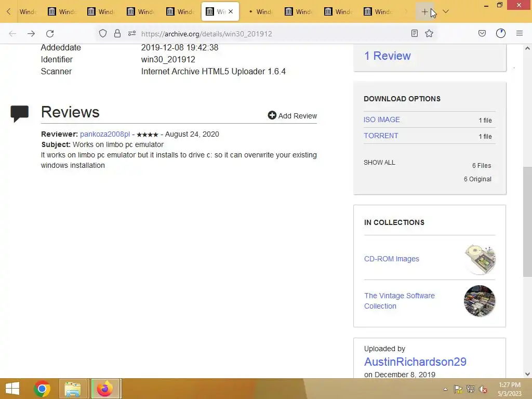The height and width of the screenshot is (399, 532).
Task: Click the identifier value win30_201912
Action: [168, 59]
